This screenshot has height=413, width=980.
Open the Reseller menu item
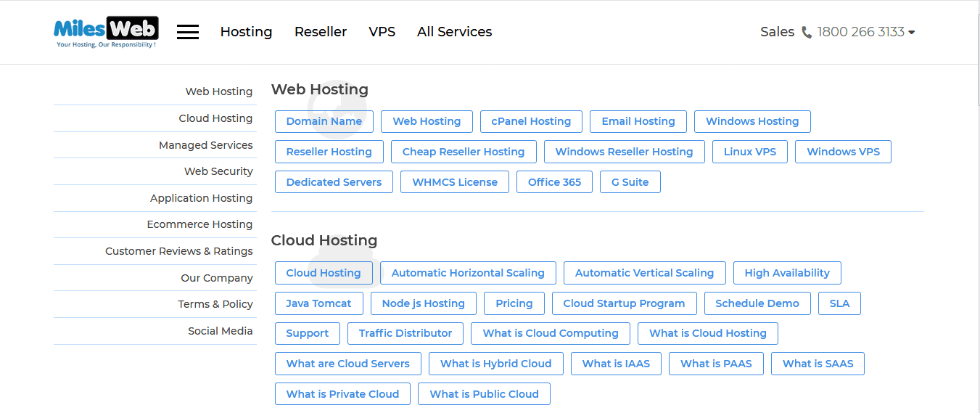tap(321, 32)
